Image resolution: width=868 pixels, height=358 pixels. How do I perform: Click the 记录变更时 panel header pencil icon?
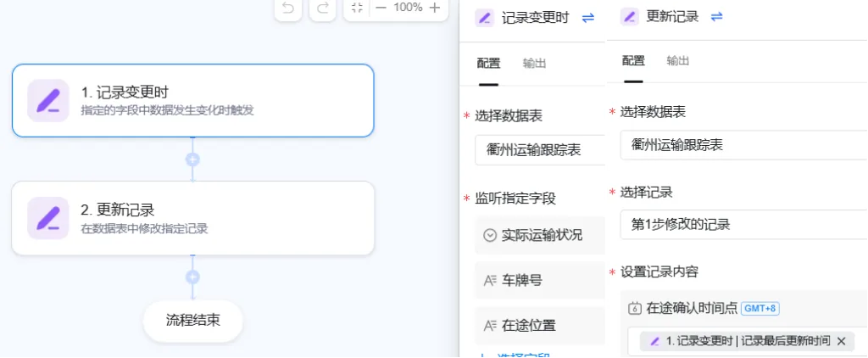point(484,18)
